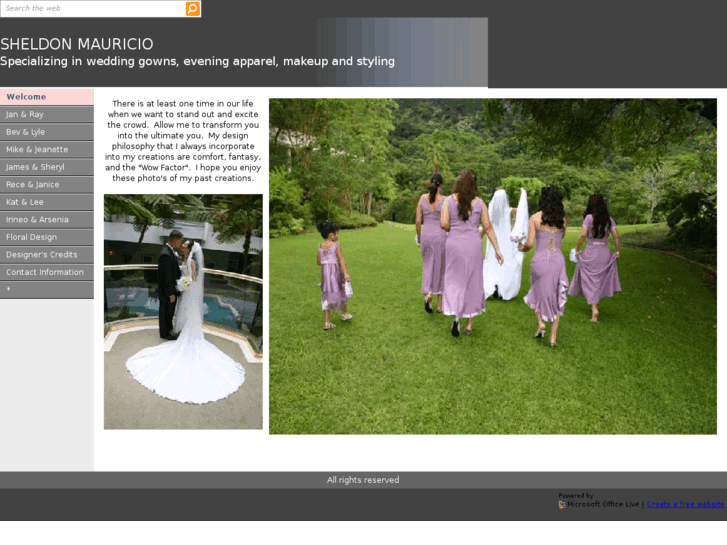
Task: View the Designer's Credits page
Action: (x=47, y=255)
